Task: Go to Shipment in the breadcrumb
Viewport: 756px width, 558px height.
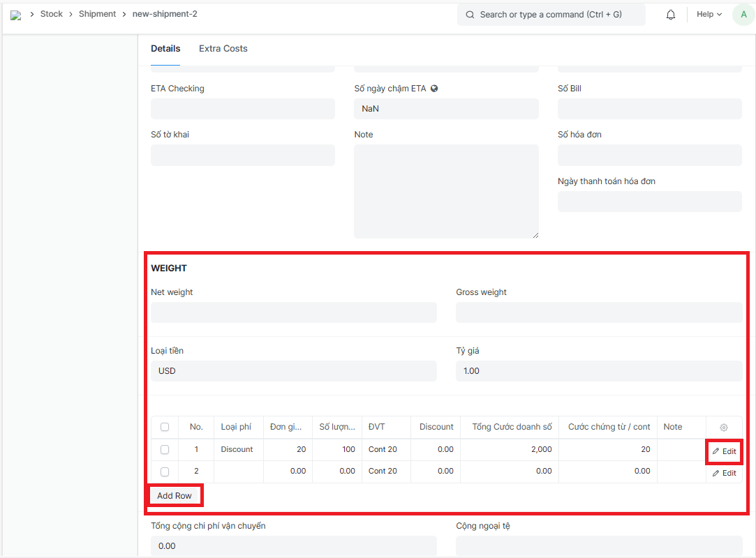Action: click(x=97, y=14)
